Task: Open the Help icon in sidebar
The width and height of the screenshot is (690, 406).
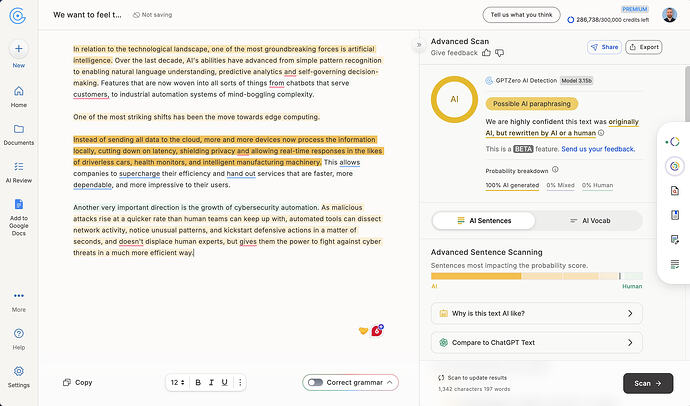Action: tap(18, 333)
